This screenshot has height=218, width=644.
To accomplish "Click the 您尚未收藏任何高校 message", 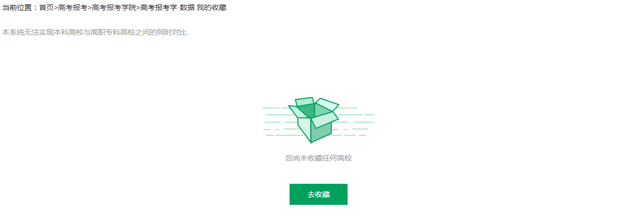I will [x=319, y=158].
